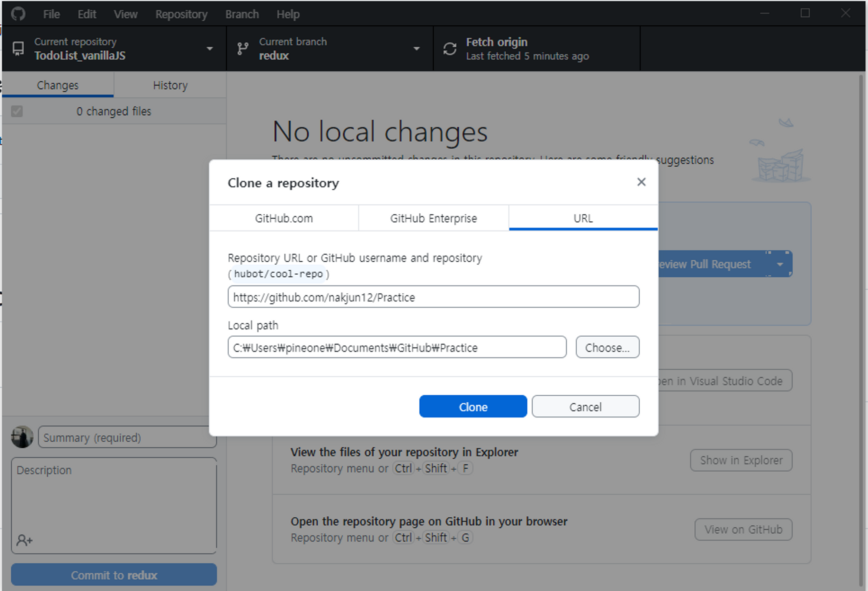Click the 'Last fetched 5 minutes ago' text

click(527, 56)
